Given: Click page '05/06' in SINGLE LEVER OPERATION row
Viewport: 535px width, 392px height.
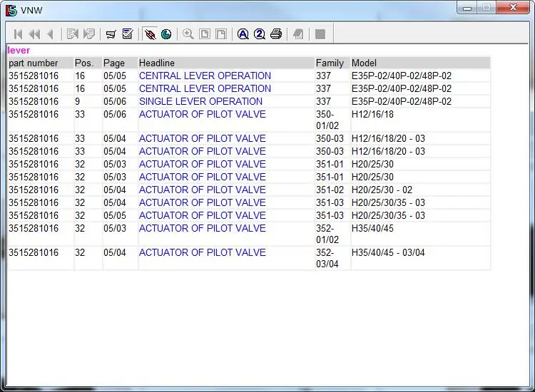Looking at the screenshot, I should (x=115, y=102).
